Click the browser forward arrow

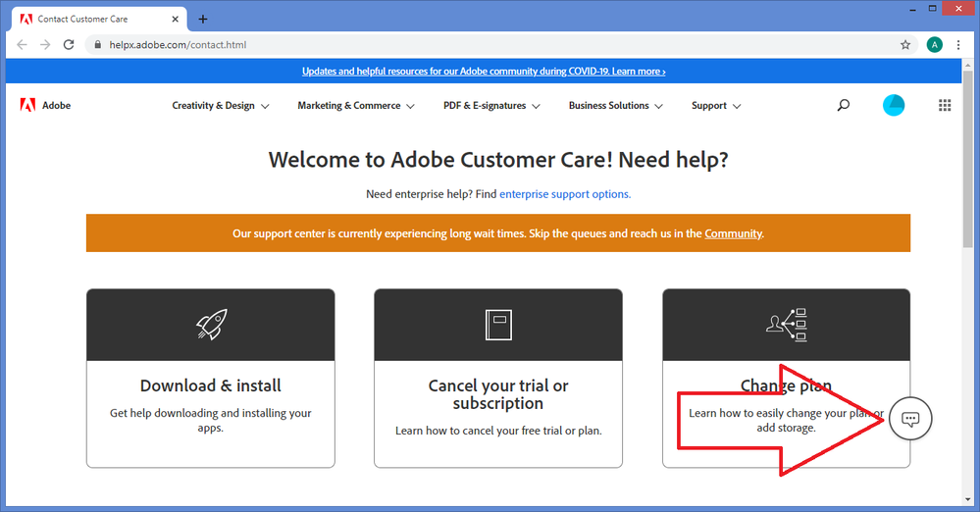click(45, 45)
